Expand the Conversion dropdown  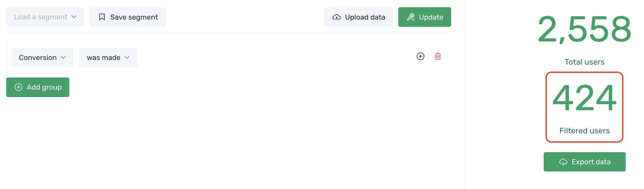[x=43, y=57]
